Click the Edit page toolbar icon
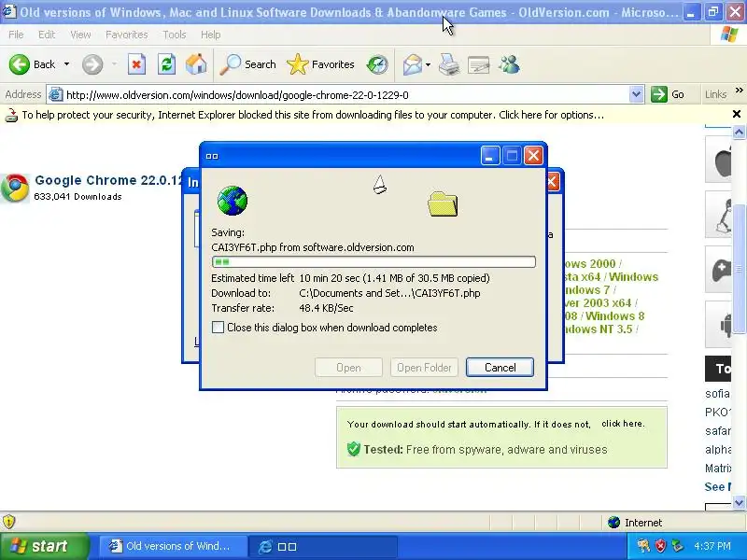The height and width of the screenshot is (560, 747). pos(479,64)
